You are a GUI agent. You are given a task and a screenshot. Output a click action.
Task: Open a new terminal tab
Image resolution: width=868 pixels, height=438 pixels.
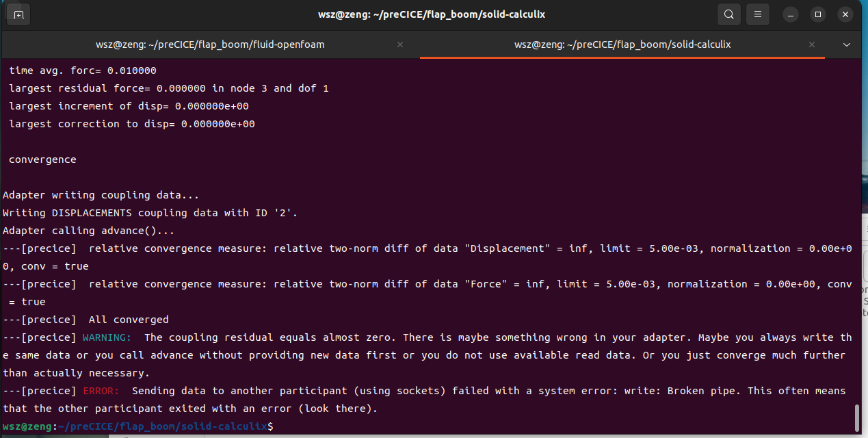click(x=18, y=14)
